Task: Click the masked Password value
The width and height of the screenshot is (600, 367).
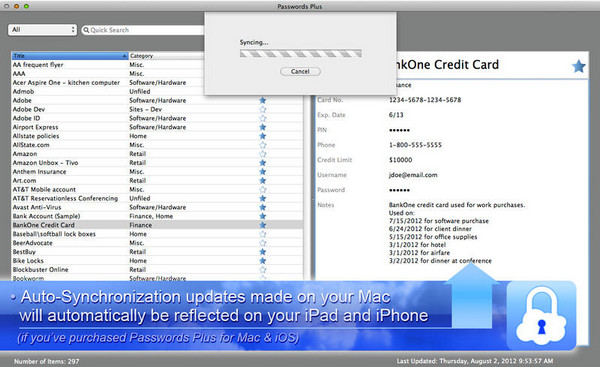Action: tap(399, 190)
